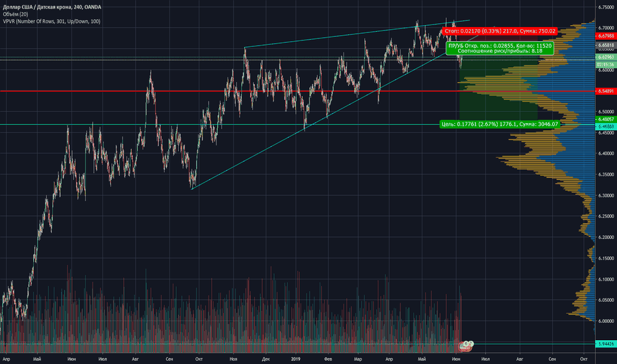
Task: Click the red 6.54891 horizontal line price tag
Action: (x=606, y=91)
